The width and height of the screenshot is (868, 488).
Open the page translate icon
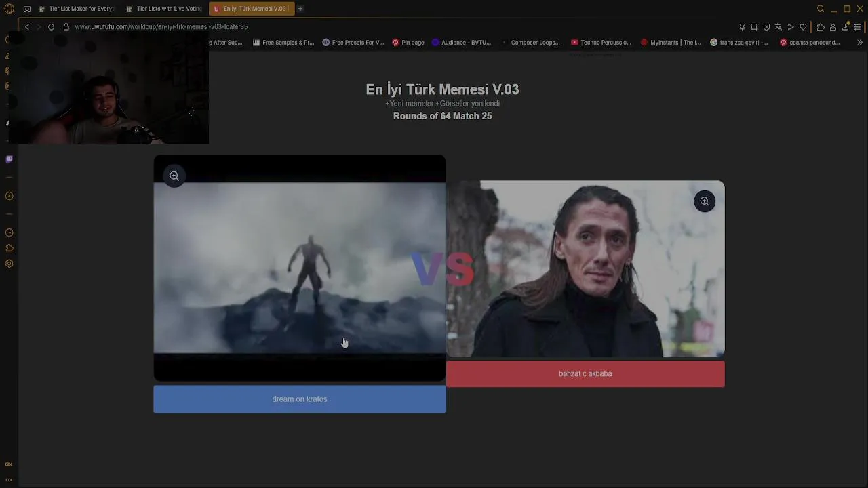[778, 27]
